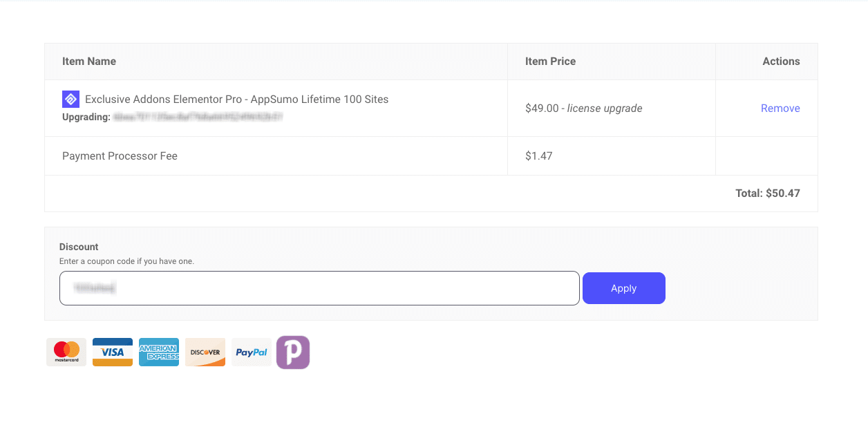Click the 'Enter a coupon code' hint text
The height and width of the screenshot is (434, 868).
pos(126,261)
